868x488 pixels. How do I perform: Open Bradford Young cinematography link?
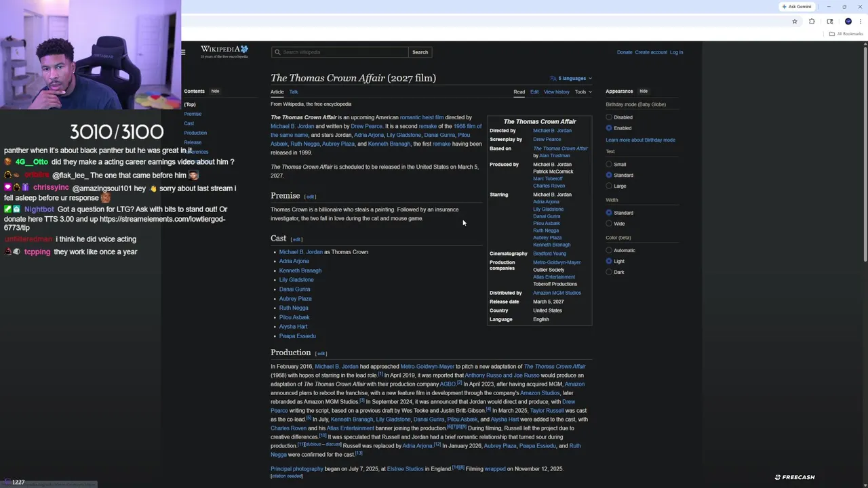pos(549,253)
